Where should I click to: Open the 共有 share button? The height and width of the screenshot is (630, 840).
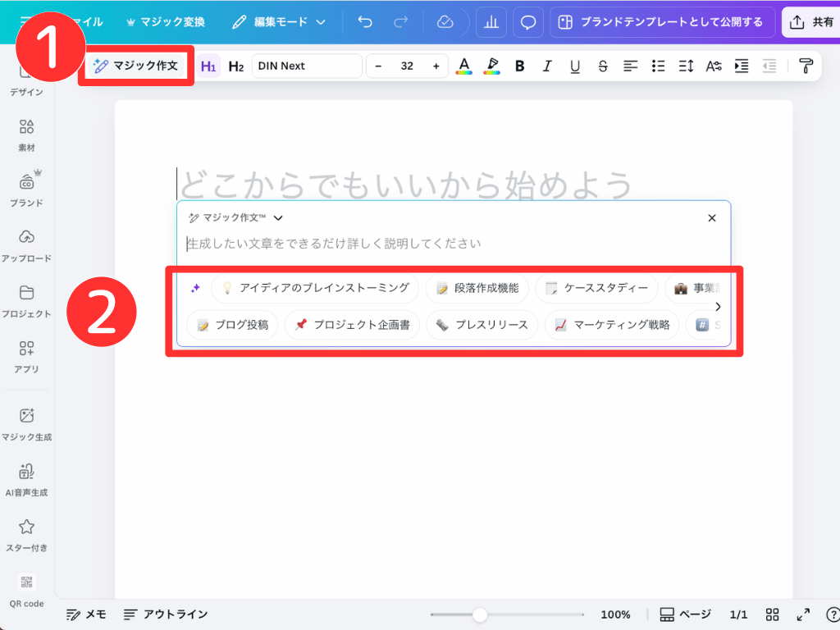[x=811, y=22]
